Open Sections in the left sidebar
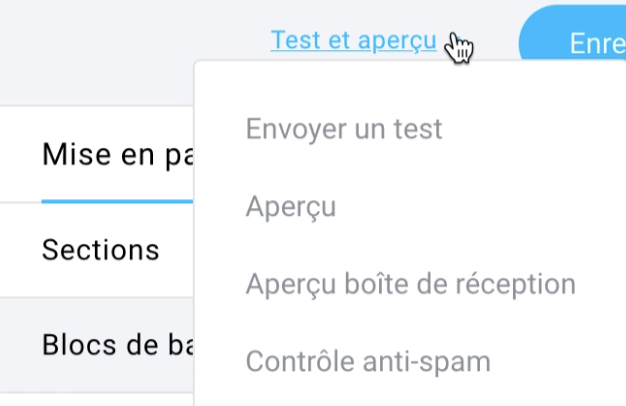The width and height of the screenshot is (626, 406). [100, 250]
